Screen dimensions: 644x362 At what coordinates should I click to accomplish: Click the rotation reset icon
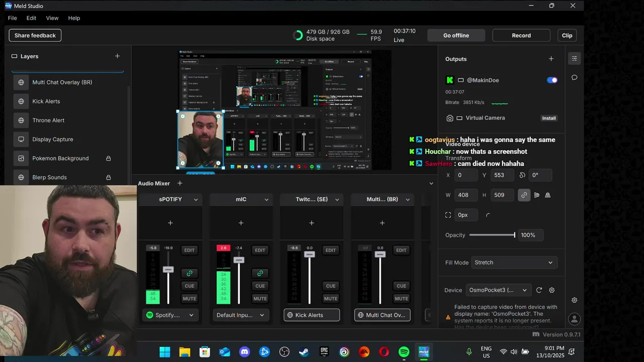(x=522, y=175)
